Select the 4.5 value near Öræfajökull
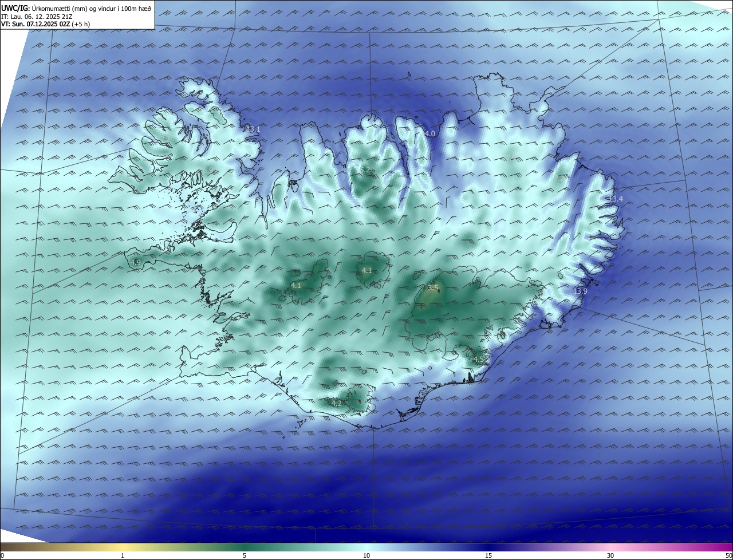The height and width of the screenshot is (560, 733). 479,359
